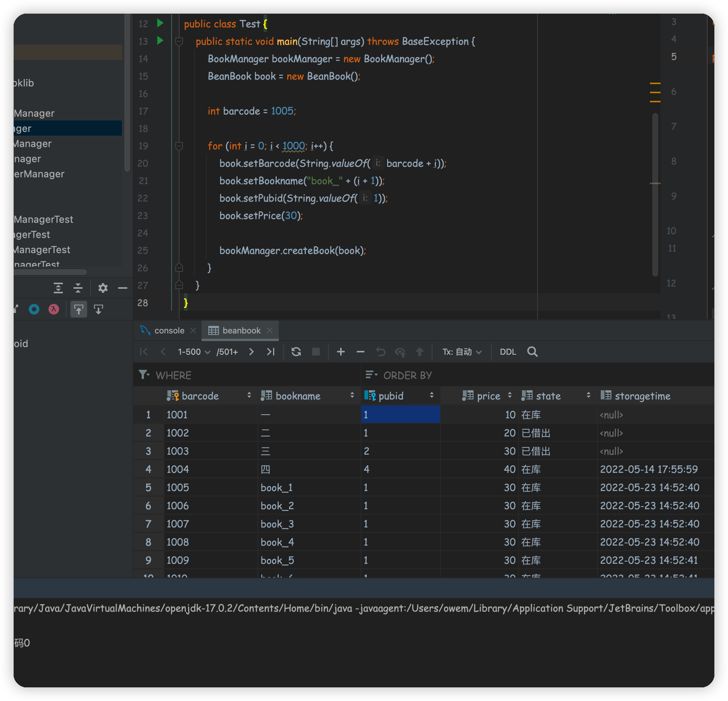728x701 pixels.
Task: Sort by the price column header
Action: 480,396
